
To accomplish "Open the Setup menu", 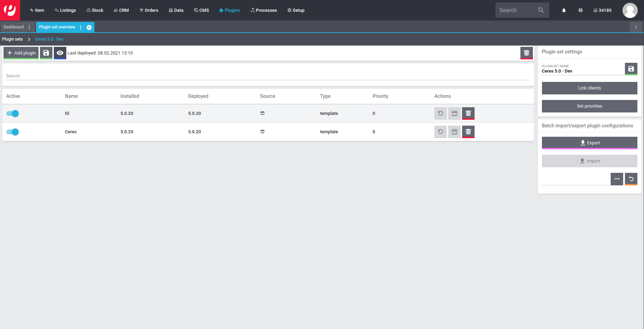I will point(296,10).
